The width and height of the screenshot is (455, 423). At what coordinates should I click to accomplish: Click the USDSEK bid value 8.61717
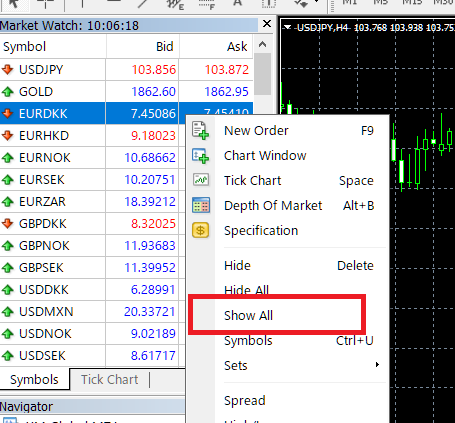pos(153,356)
